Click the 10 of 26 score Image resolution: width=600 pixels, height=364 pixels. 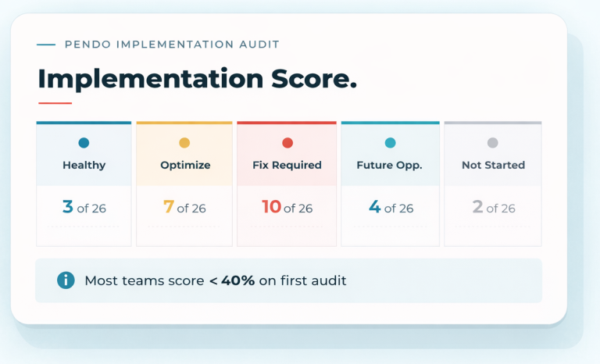point(287,208)
